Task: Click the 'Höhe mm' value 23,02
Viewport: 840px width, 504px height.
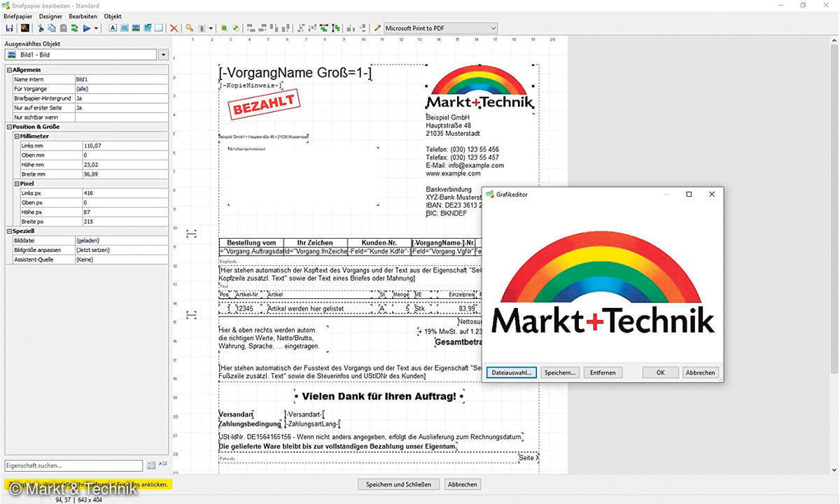Action: (x=125, y=164)
